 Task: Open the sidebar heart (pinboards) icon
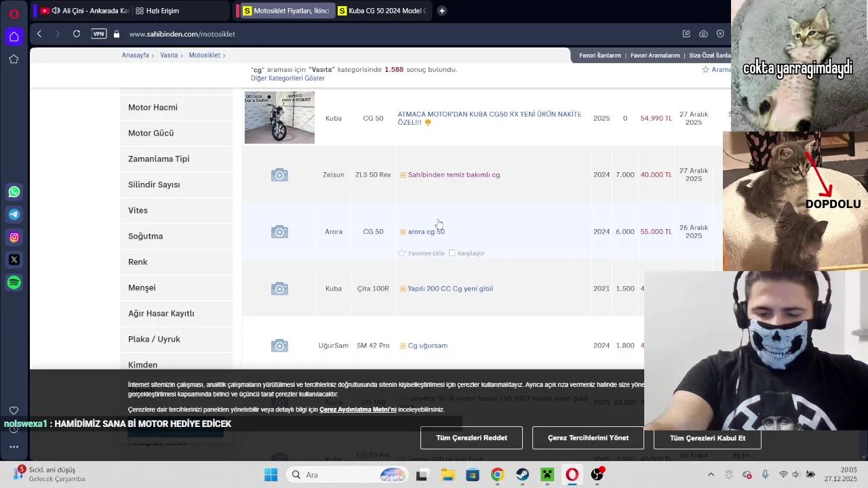click(x=14, y=411)
